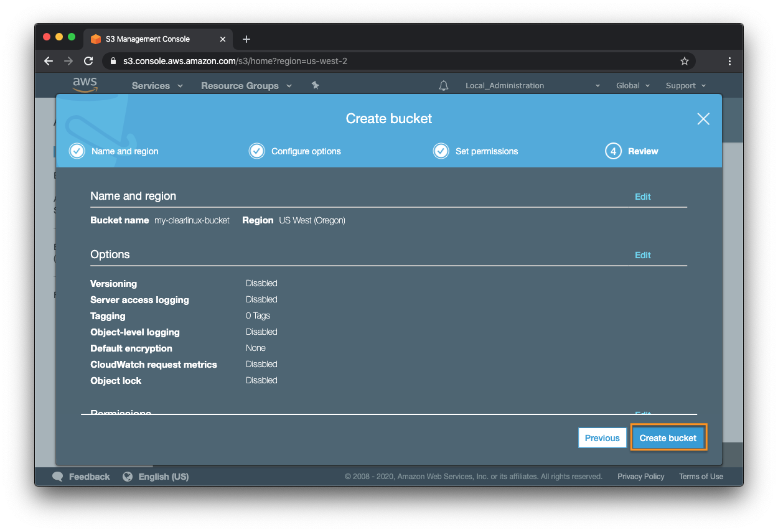Click the browser forward arrow
778x532 pixels.
(68, 61)
